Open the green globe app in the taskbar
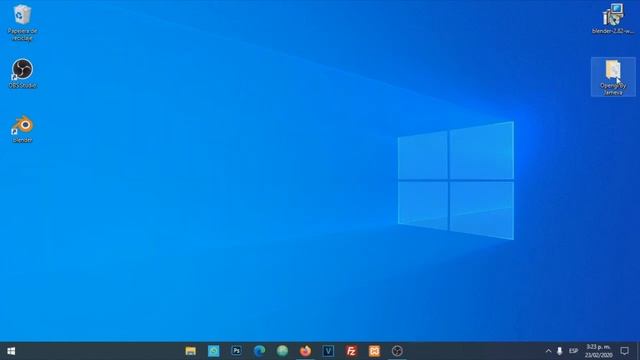 [x=282, y=351]
